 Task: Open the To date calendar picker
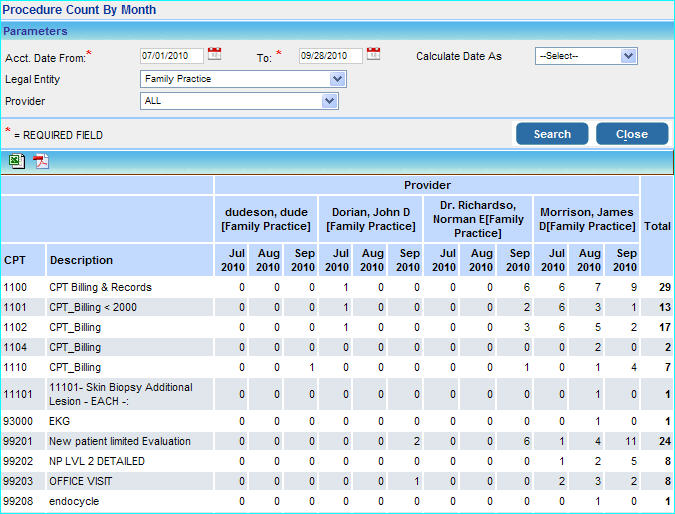pyautogui.click(x=373, y=55)
